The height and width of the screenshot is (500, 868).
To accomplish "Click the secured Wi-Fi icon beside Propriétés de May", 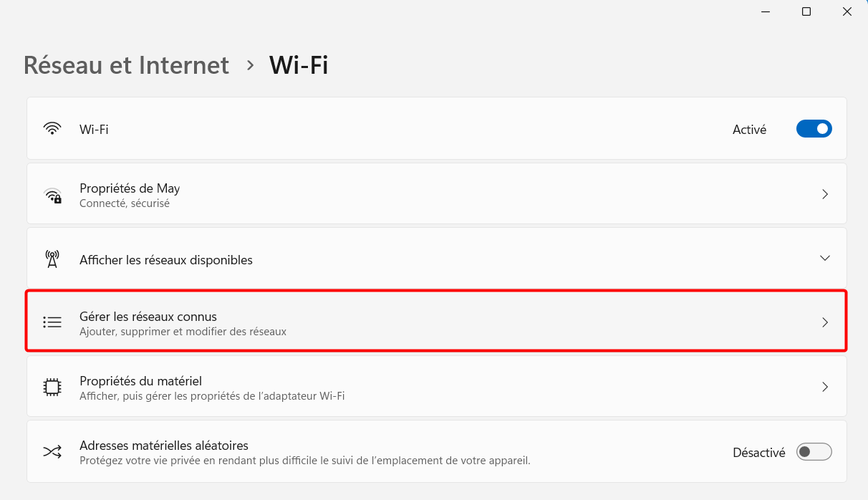I will pyautogui.click(x=53, y=196).
